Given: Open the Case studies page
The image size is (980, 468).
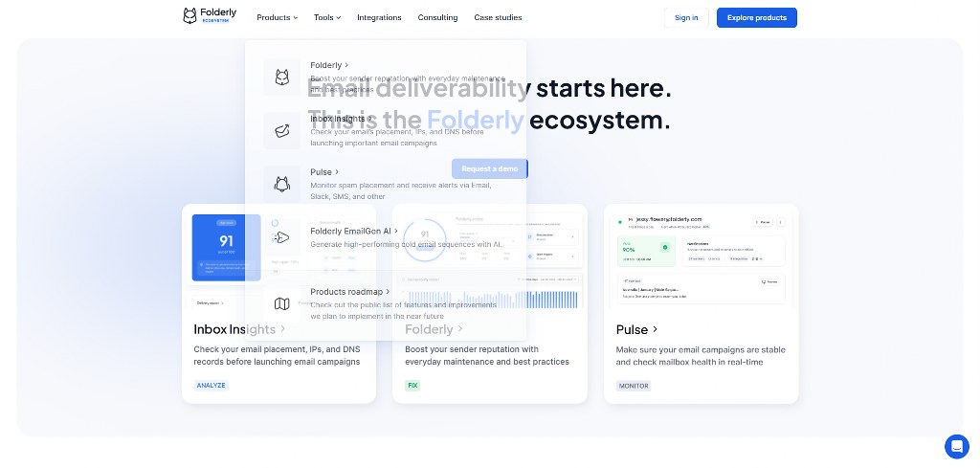Looking at the screenshot, I should coord(498,17).
